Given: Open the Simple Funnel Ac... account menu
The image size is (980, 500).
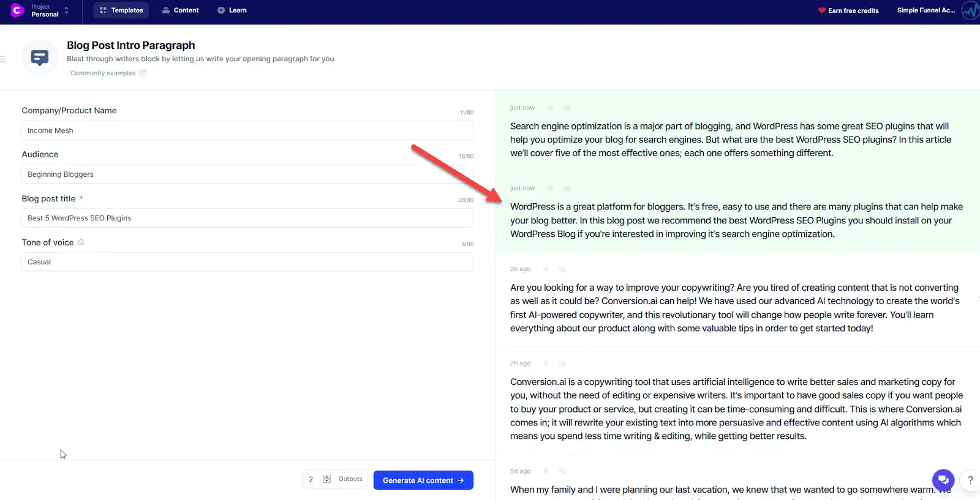Looking at the screenshot, I should pos(925,10).
